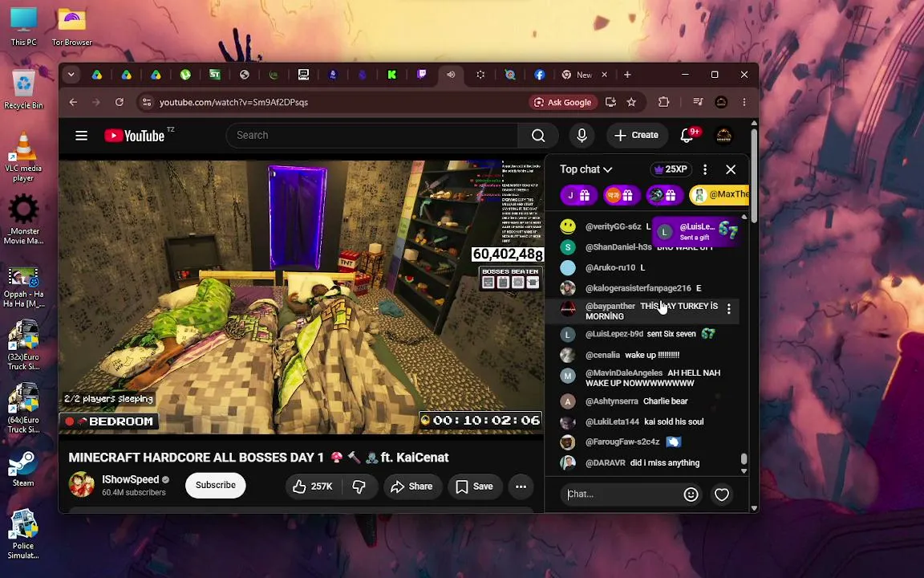The image size is (924, 578).
Task: Open the media controls icon in toolbar
Action: point(698,102)
